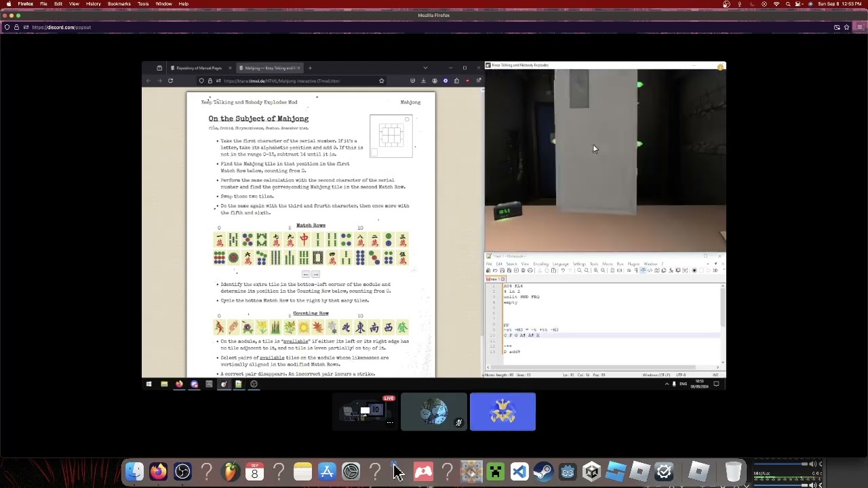Open tab list chevron in streamed Firefox
868x488 pixels.
click(x=425, y=68)
